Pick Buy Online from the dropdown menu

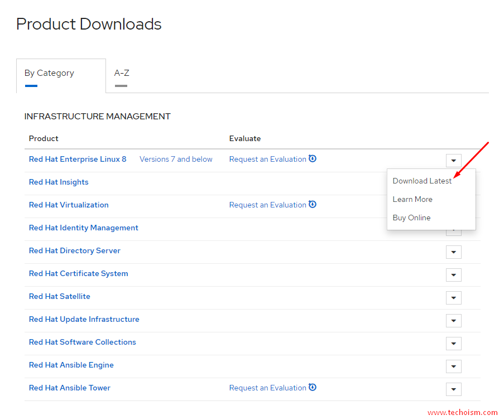pyautogui.click(x=411, y=218)
